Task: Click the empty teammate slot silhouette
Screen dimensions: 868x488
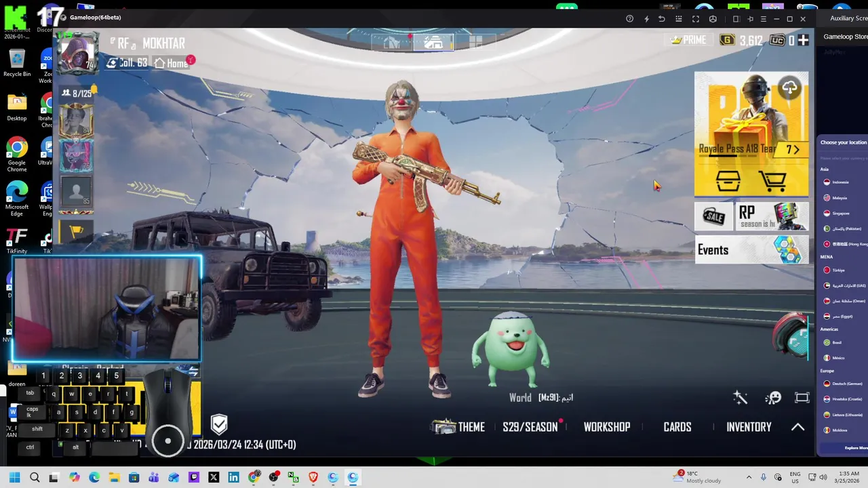Action: point(76,191)
